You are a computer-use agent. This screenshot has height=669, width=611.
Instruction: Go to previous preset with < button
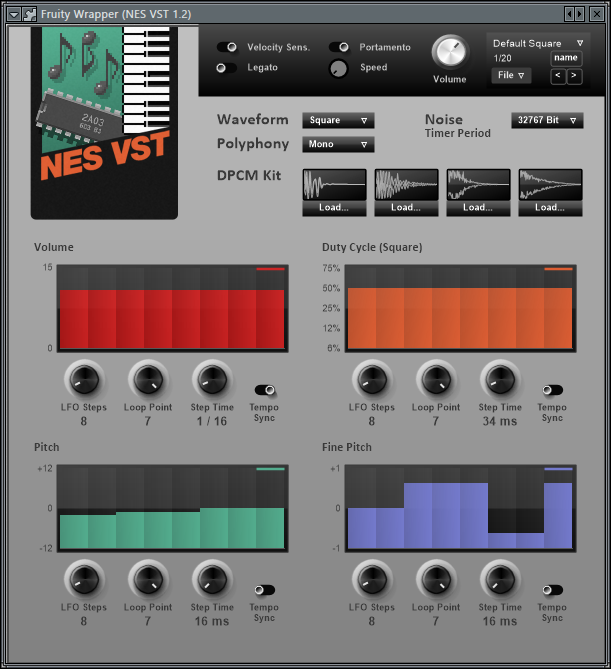coord(558,76)
